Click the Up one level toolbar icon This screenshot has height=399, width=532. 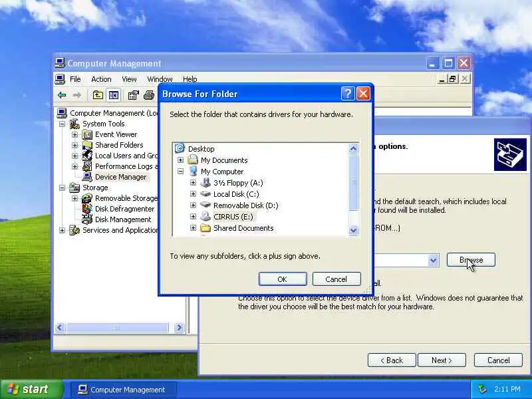click(x=98, y=95)
